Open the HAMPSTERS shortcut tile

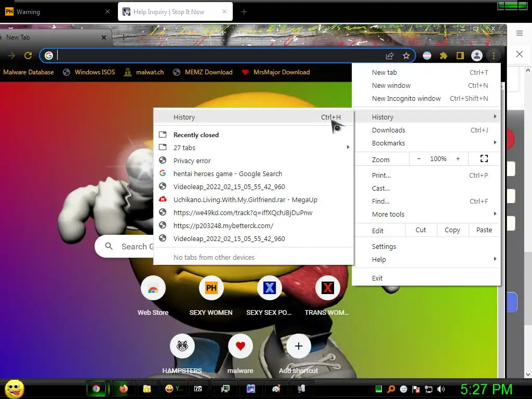click(182, 346)
